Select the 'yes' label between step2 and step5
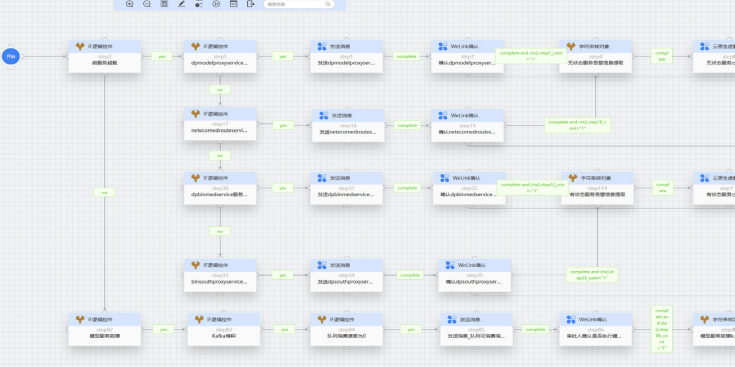 coord(162,56)
